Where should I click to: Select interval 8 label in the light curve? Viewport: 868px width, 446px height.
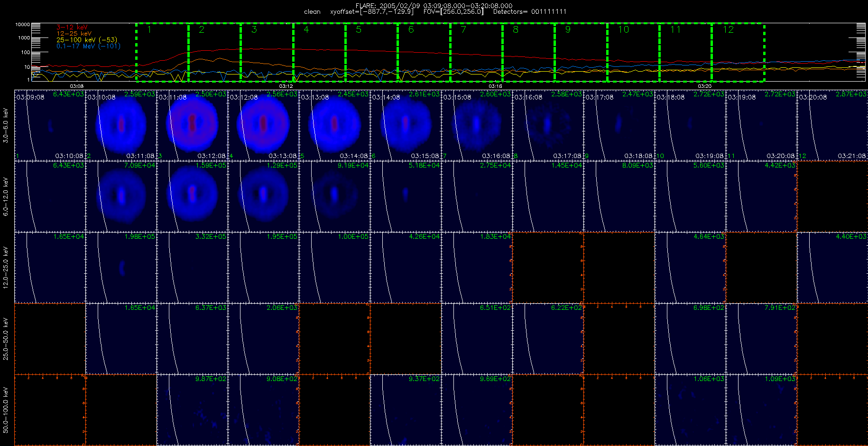click(516, 30)
